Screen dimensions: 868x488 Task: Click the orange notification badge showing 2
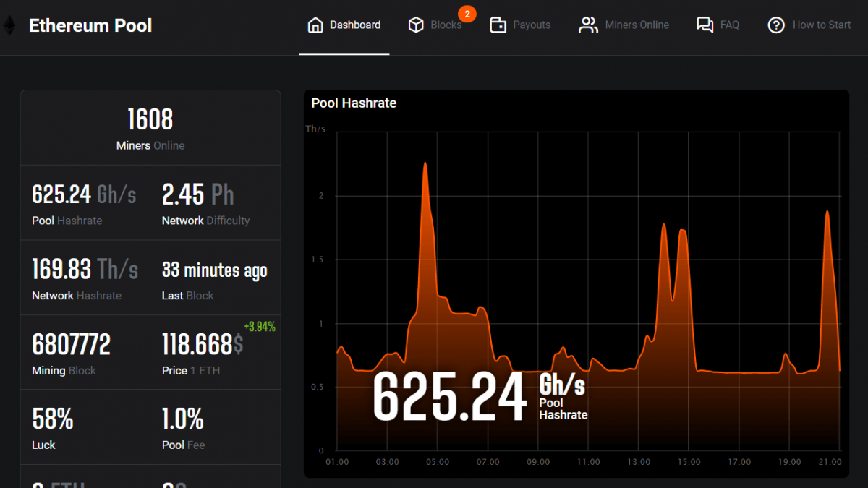[467, 13]
